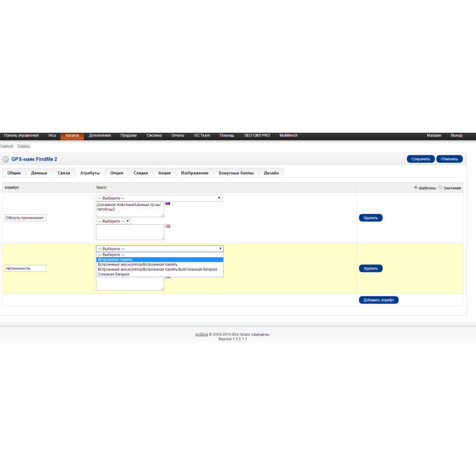Open the first wide Выберите template dropdown
Screen dimensions: 476x476
pyautogui.click(x=159, y=198)
